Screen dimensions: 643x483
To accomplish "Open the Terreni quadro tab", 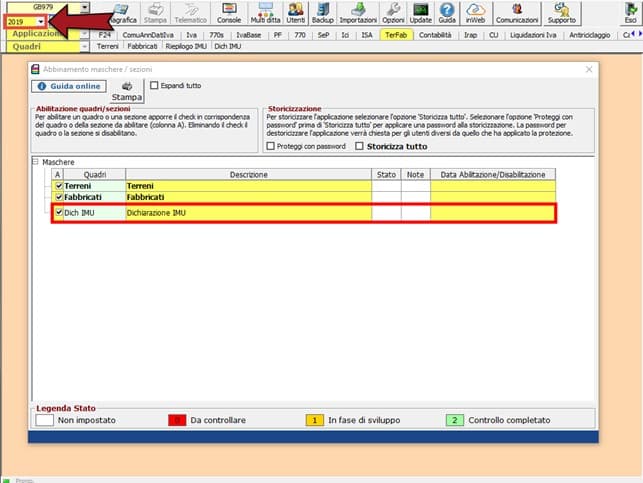I will [107, 46].
